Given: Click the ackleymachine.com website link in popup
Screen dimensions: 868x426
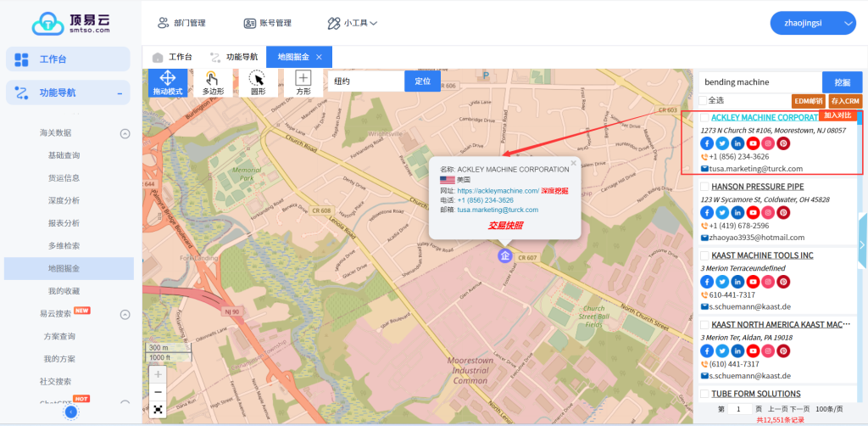Looking at the screenshot, I should click(498, 191).
